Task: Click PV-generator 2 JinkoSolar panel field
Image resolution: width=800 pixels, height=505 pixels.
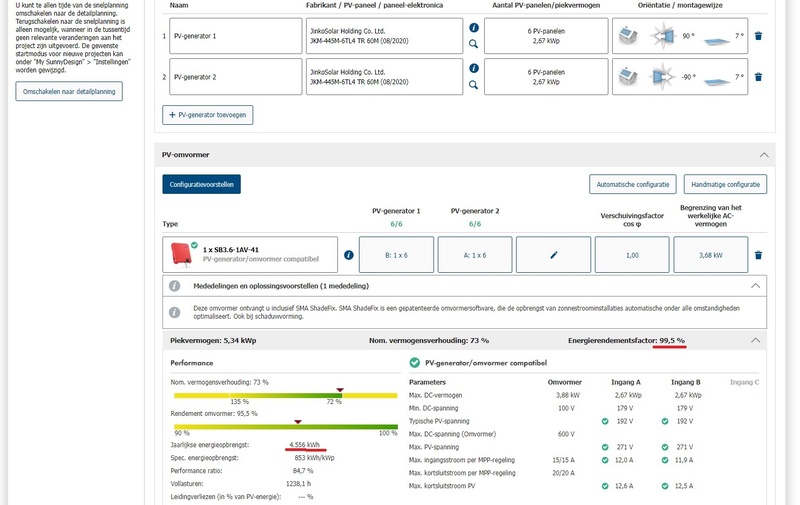Action: click(384, 77)
